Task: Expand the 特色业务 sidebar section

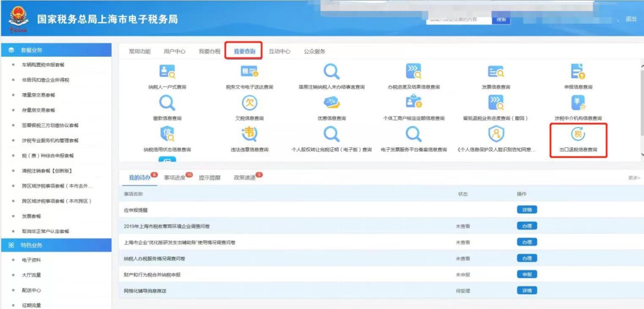Action: 55,245
